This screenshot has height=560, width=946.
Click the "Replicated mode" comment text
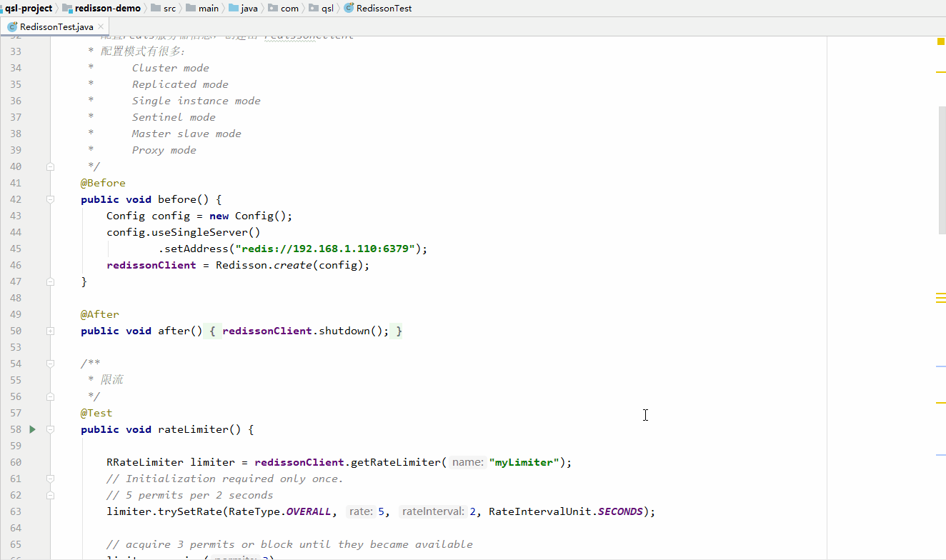pyautogui.click(x=180, y=84)
